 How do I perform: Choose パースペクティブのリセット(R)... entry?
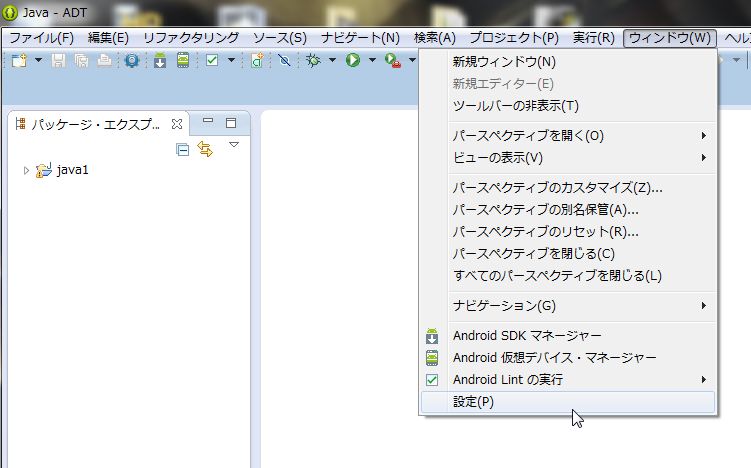(569, 231)
